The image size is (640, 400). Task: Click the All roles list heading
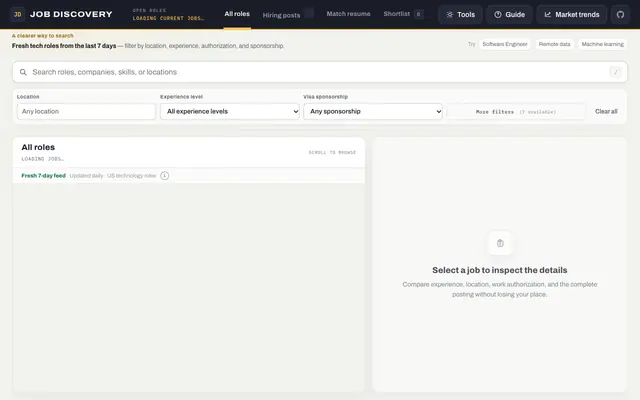[x=38, y=147]
